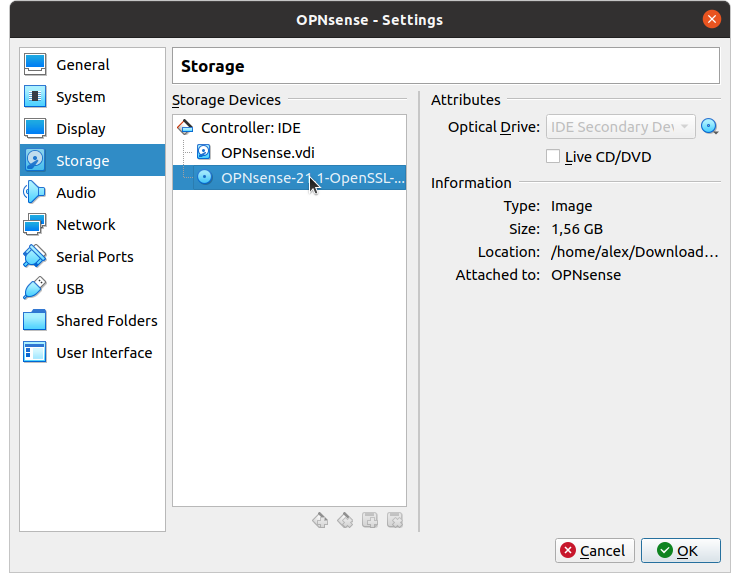This screenshot has height=582, width=740.
Task: Select the OPNsense-21.1-OpenSSL optical image
Action: (289, 177)
